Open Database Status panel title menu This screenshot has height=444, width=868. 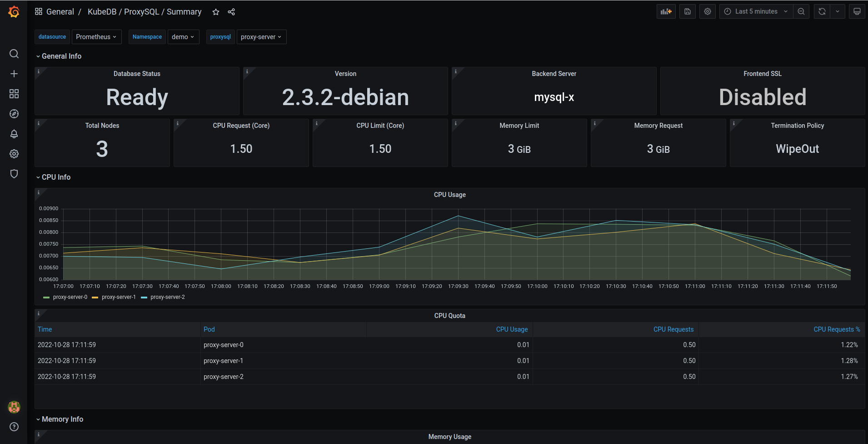[x=137, y=74]
